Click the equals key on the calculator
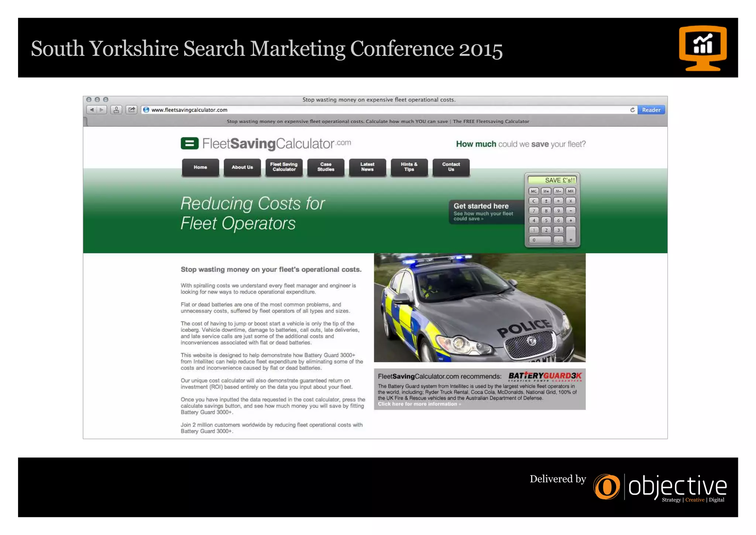The image size is (756, 535). (x=571, y=235)
